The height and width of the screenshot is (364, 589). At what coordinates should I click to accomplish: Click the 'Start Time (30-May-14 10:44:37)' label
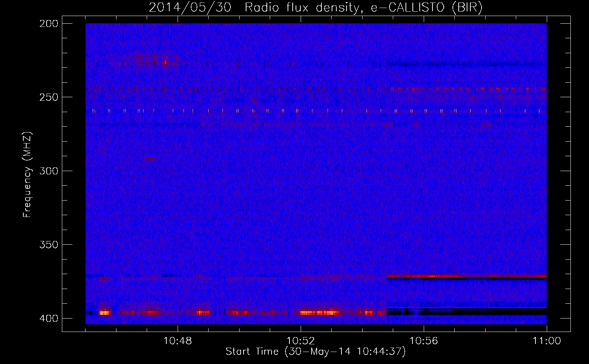(x=316, y=352)
